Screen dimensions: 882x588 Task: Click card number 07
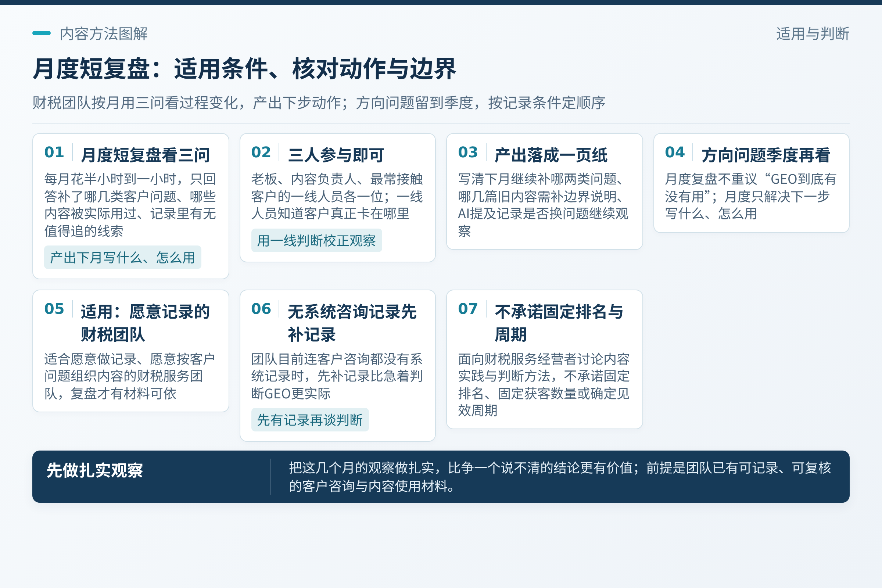(x=468, y=309)
